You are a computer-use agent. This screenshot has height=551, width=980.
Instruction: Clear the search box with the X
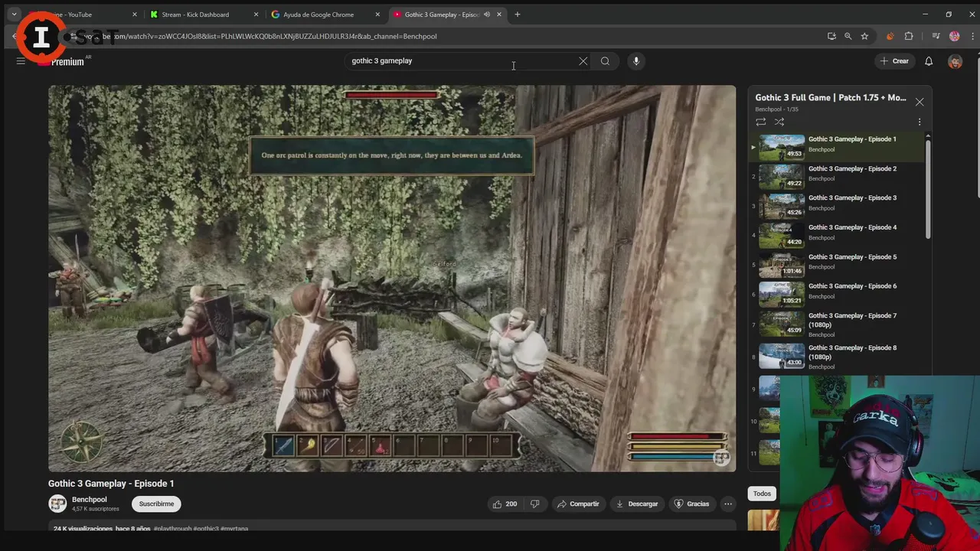pos(583,61)
